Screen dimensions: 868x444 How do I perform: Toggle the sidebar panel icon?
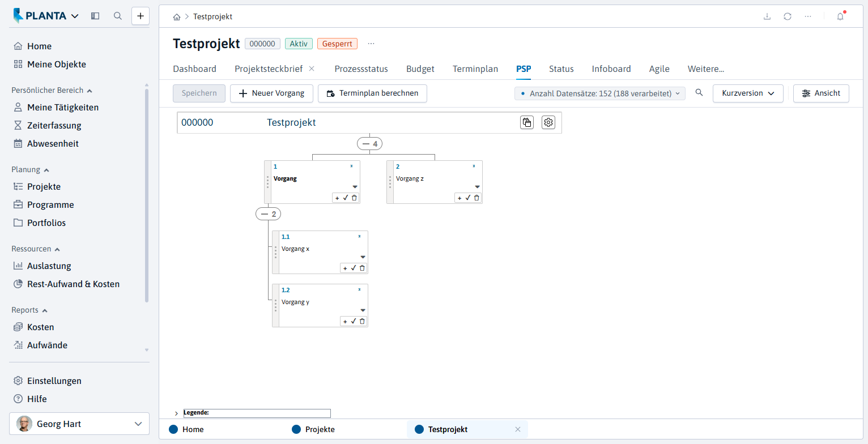point(95,16)
